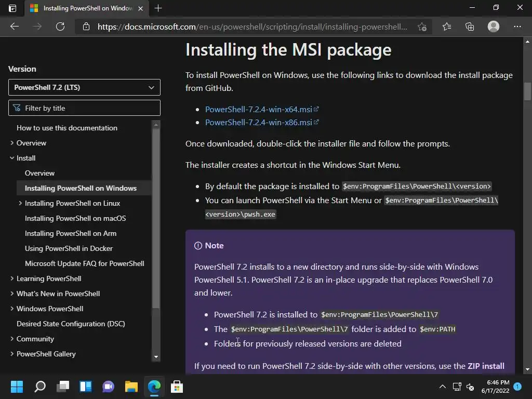Expand What's New in PowerShell chevron
This screenshot has width=532, height=399.
(x=12, y=294)
